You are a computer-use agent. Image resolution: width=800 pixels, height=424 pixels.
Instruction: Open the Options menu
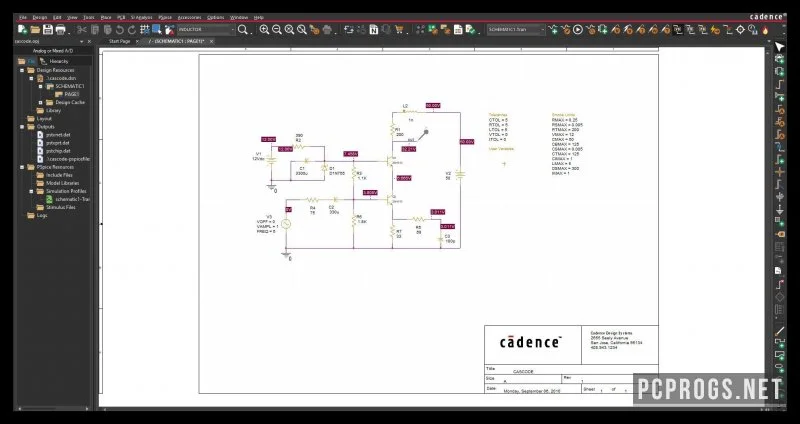pyautogui.click(x=215, y=17)
